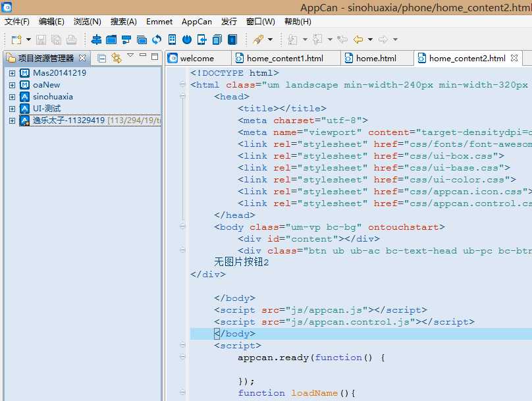Collapse the head tag code fold
The height and width of the screenshot is (401, 532).
click(x=182, y=96)
